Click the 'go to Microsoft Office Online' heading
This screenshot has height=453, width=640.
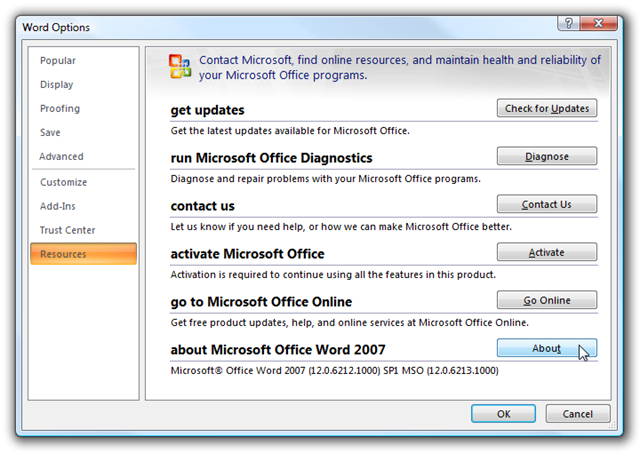[261, 302]
